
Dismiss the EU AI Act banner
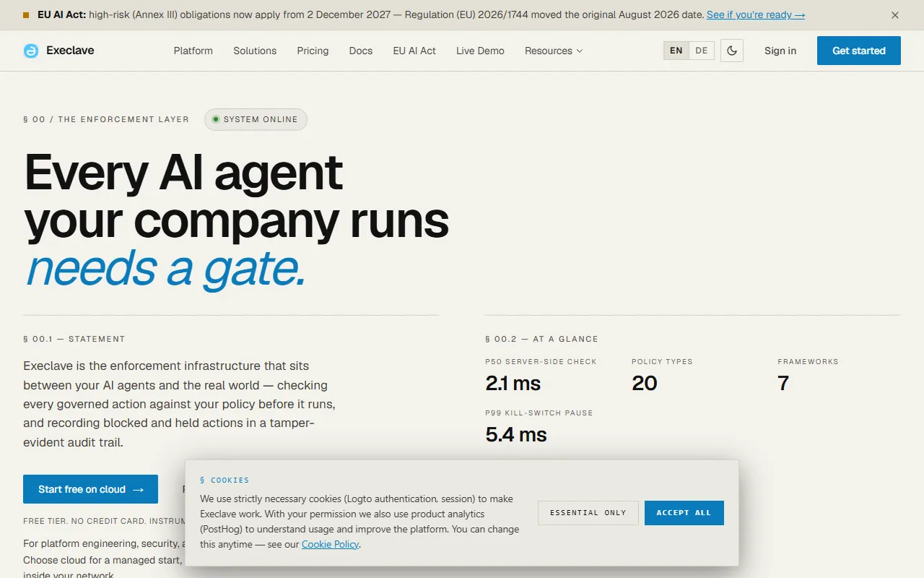895,15
